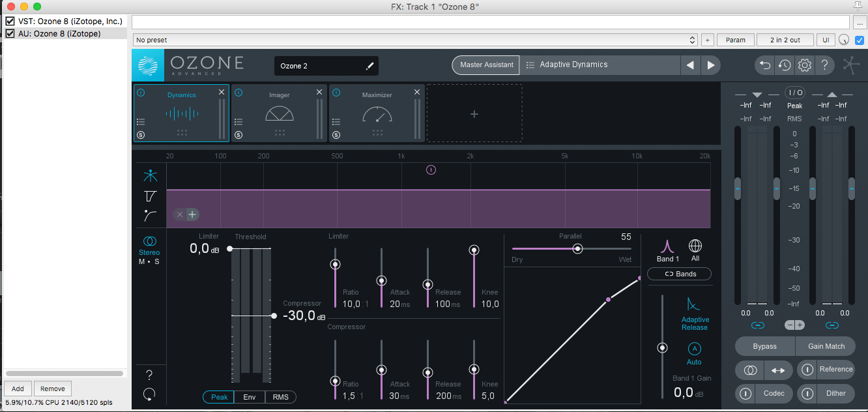Viewport: 868px width, 412px height.
Task: Select Band 1 view
Action: pos(667,251)
